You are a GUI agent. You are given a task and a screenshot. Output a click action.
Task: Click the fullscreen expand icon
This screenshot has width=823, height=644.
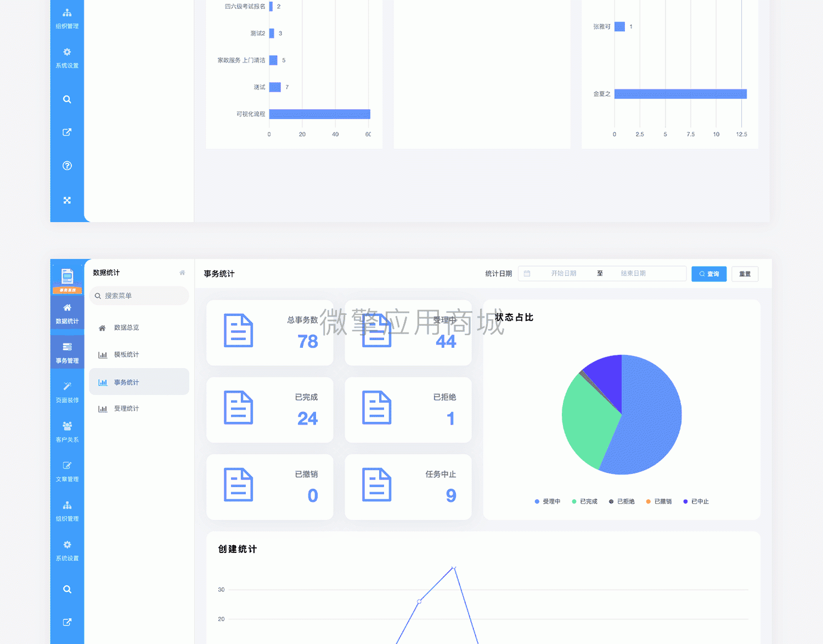[x=67, y=200]
